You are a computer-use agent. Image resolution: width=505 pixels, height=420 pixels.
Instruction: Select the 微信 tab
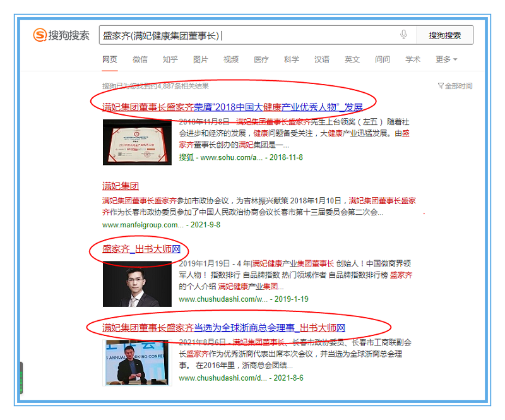click(x=140, y=59)
